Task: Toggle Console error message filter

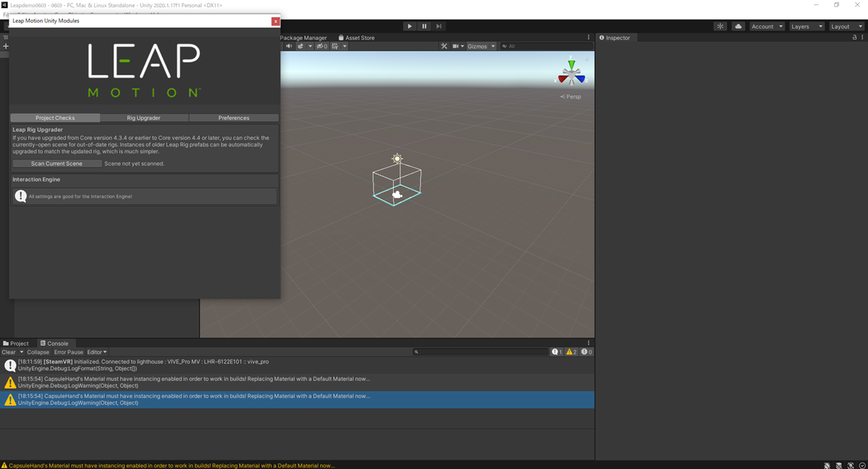Action: tap(587, 352)
